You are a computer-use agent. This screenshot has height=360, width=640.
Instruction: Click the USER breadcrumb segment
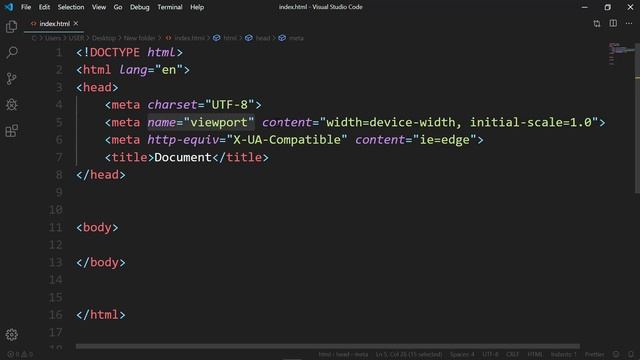76,38
